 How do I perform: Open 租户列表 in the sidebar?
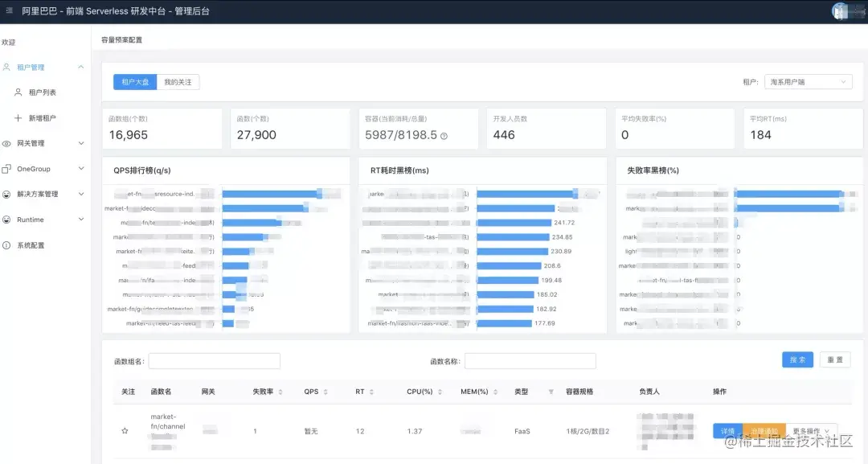tap(42, 92)
